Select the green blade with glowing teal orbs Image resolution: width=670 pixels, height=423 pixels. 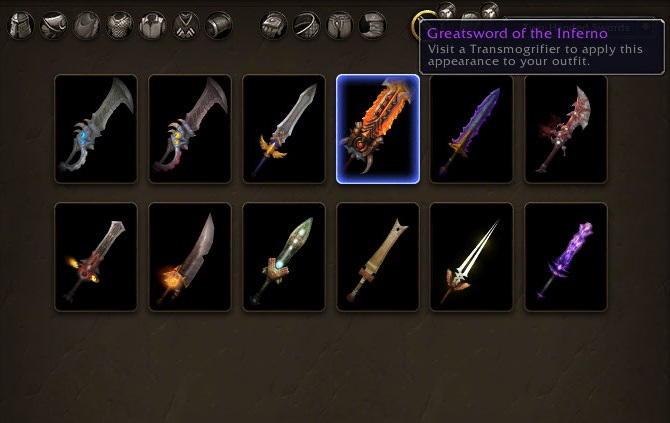coord(284,257)
